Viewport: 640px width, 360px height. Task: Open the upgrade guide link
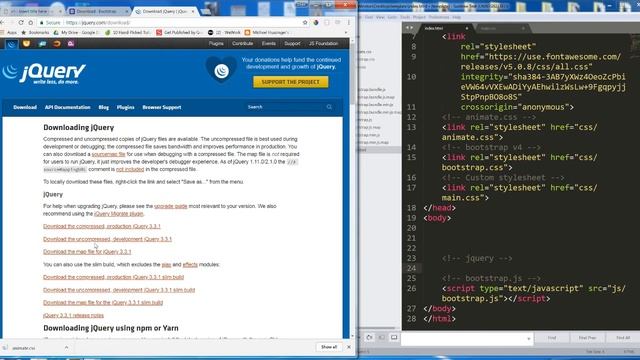171,206
